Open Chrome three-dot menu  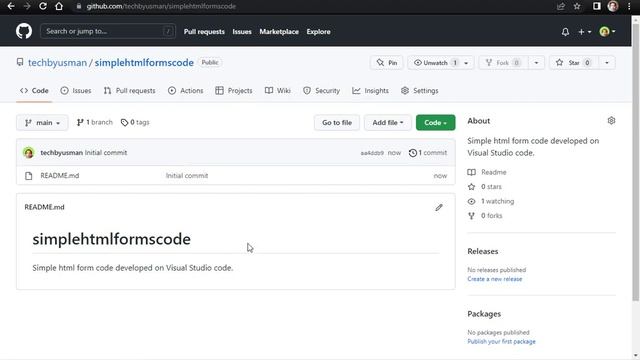click(629, 6)
